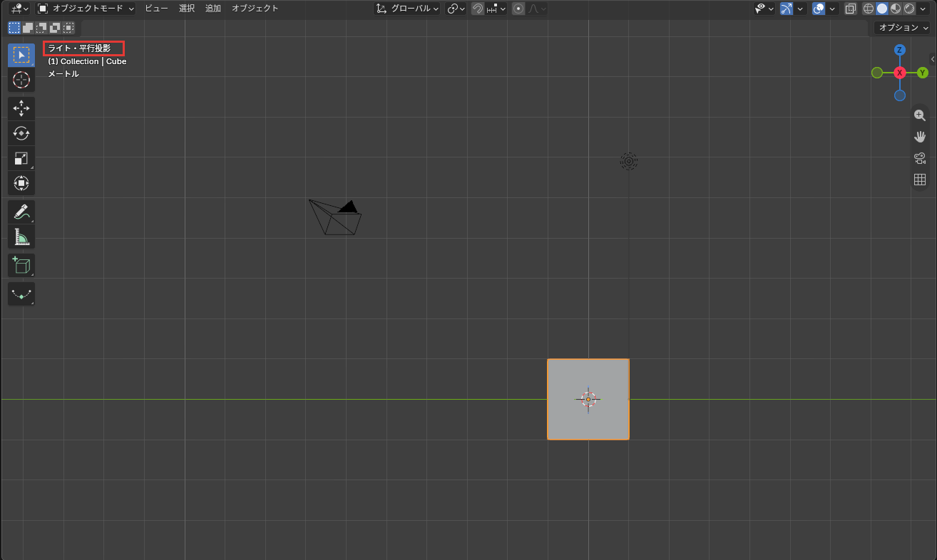Select the 3D Cursor tool
This screenshot has height=560, width=937.
tap(21, 80)
